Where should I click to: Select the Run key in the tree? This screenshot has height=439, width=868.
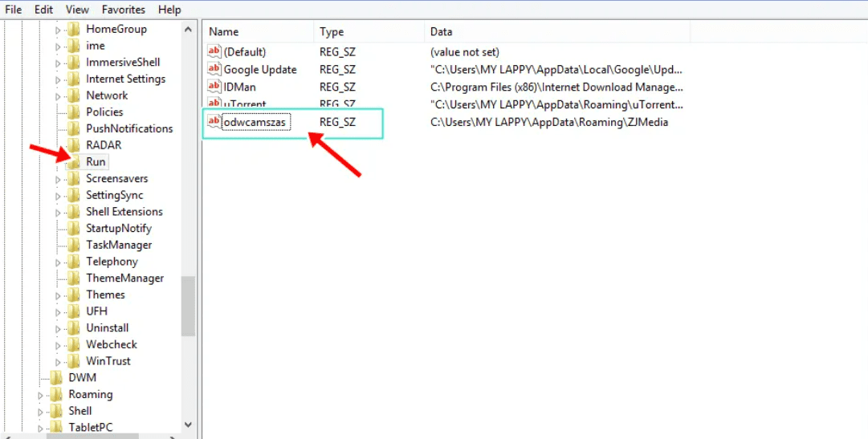tap(96, 161)
